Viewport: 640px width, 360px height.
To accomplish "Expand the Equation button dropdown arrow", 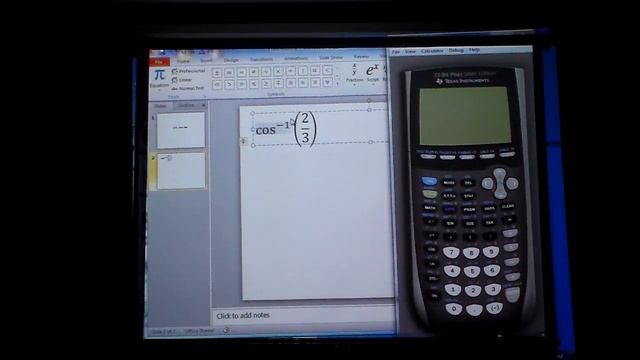I will click(x=159, y=90).
